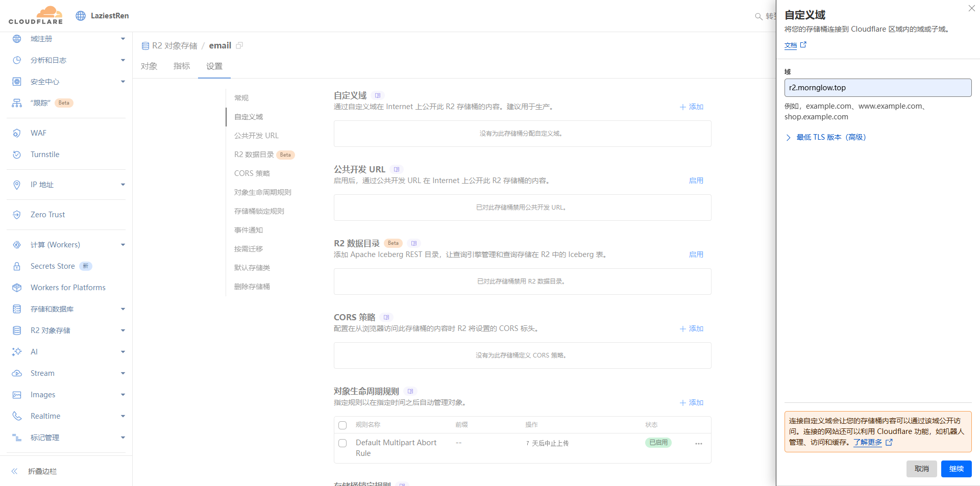Click the search magnifier icon
This screenshot has width=980, height=486.
tap(758, 16)
